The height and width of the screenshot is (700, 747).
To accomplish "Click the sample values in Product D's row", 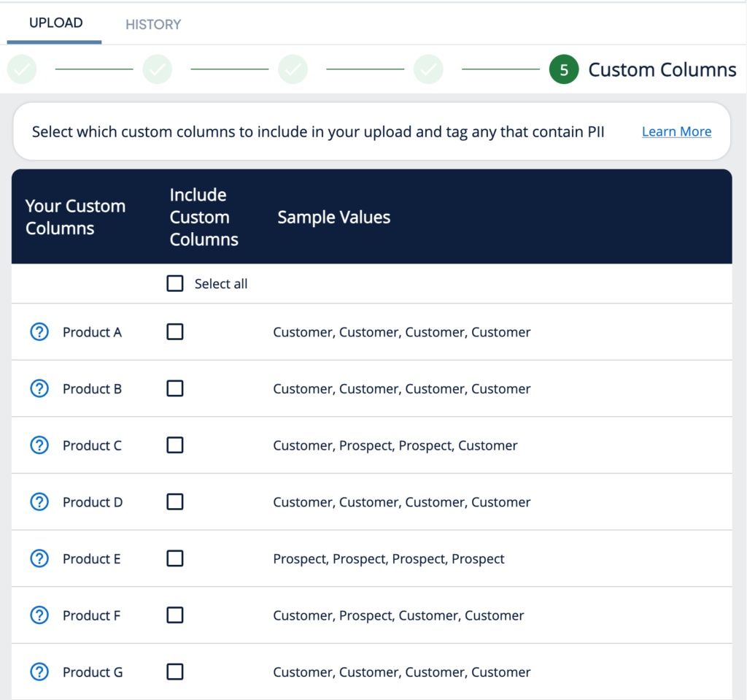I will tap(402, 502).
